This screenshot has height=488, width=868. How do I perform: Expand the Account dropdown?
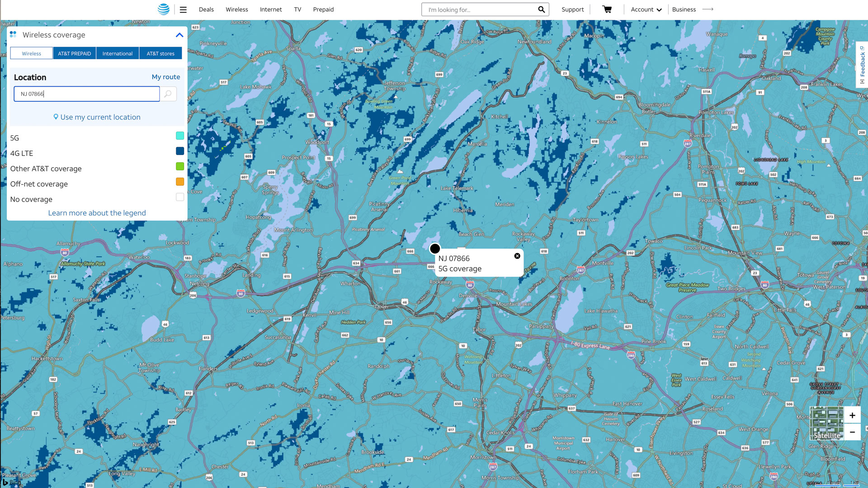[646, 9]
